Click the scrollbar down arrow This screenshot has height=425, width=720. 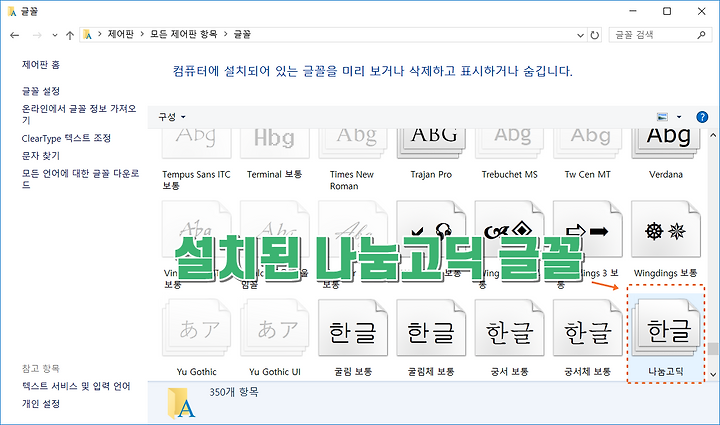click(x=713, y=375)
